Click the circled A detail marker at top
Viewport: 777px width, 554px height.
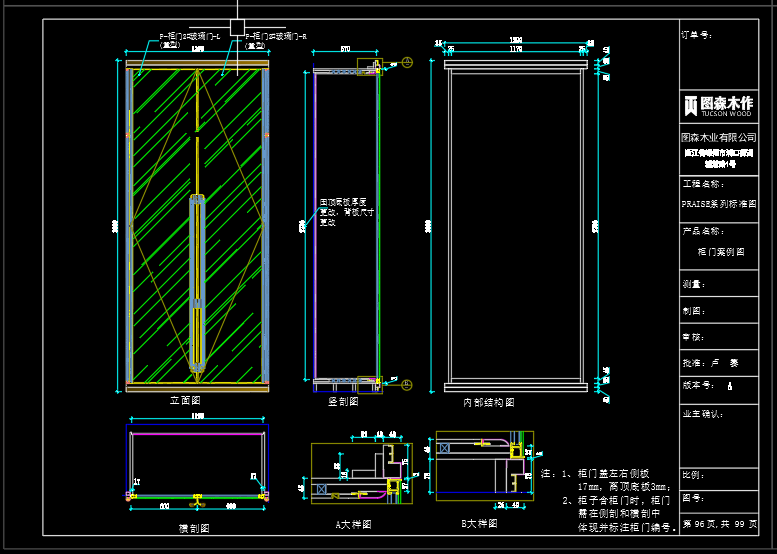407,63
